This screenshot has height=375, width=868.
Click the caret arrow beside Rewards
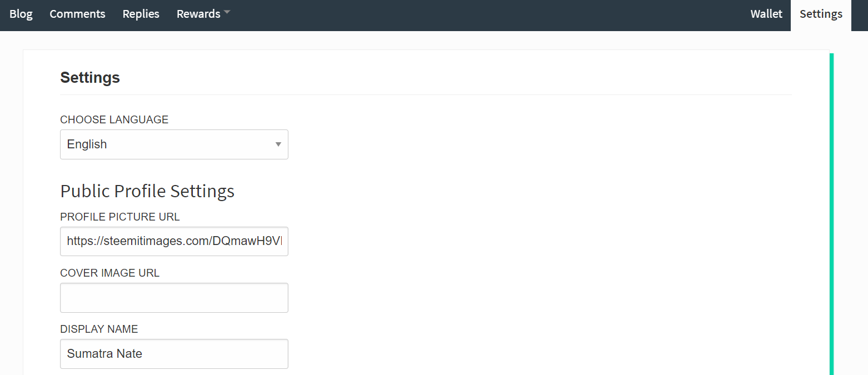(227, 13)
